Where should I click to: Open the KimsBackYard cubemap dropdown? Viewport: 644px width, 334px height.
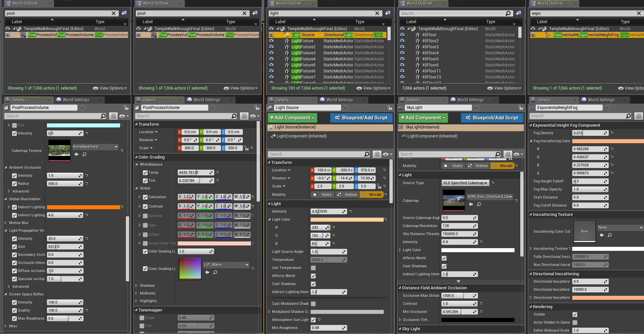[96, 147]
